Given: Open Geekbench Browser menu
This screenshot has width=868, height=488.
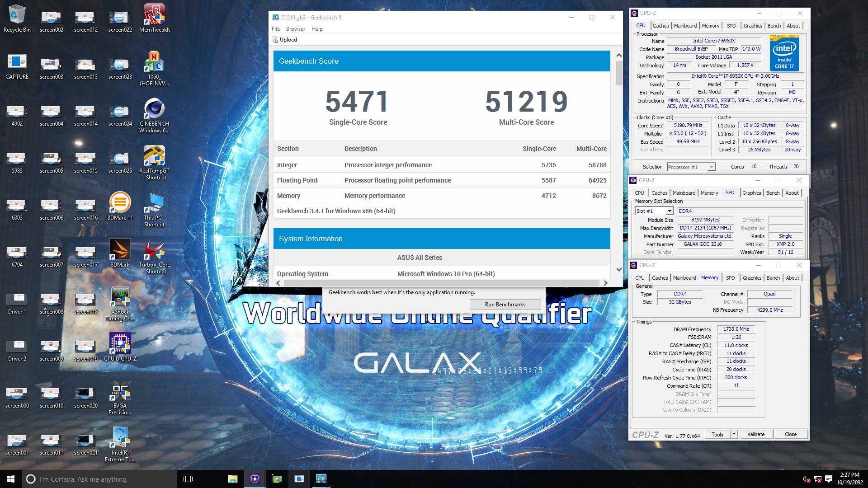Looking at the screenshot, I should pos(296,29).
